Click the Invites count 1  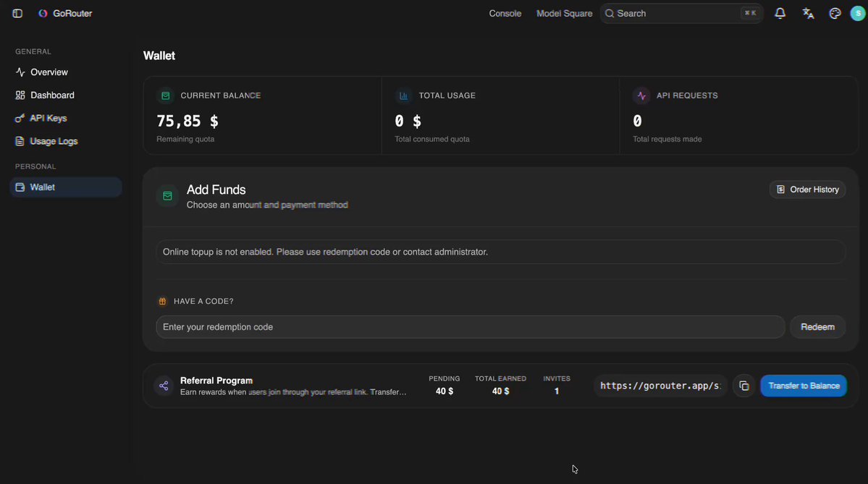click(x=556, y=391)
